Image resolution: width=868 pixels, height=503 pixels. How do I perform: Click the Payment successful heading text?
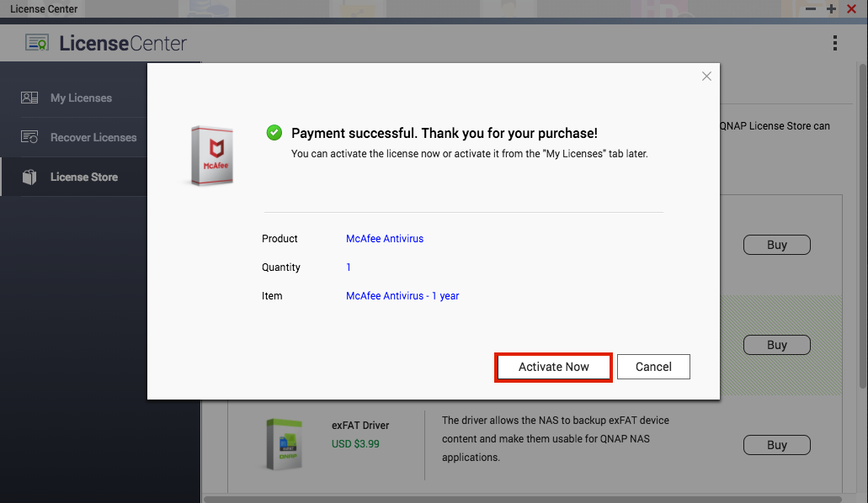click(x=445, y=134)
